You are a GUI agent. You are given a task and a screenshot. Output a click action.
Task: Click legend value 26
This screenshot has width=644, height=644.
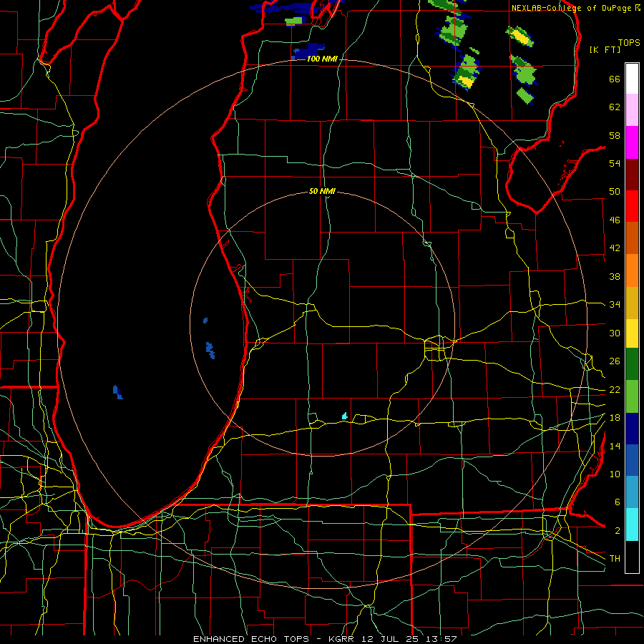tap(615, 361)
